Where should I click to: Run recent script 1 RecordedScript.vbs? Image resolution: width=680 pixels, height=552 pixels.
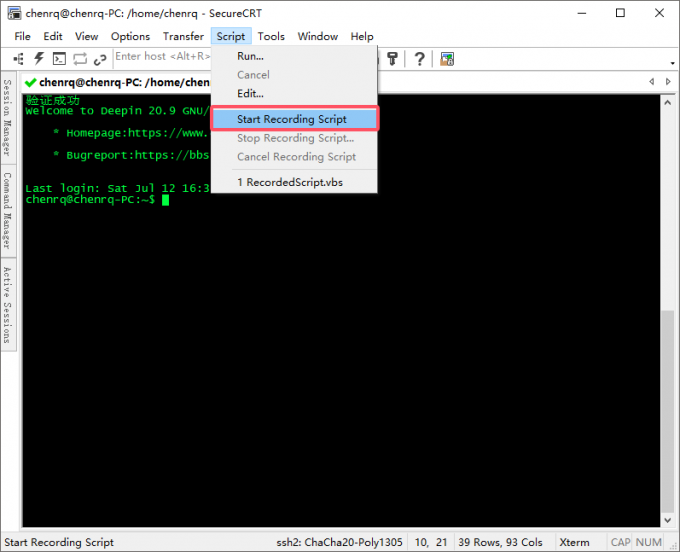click(294, 182)
